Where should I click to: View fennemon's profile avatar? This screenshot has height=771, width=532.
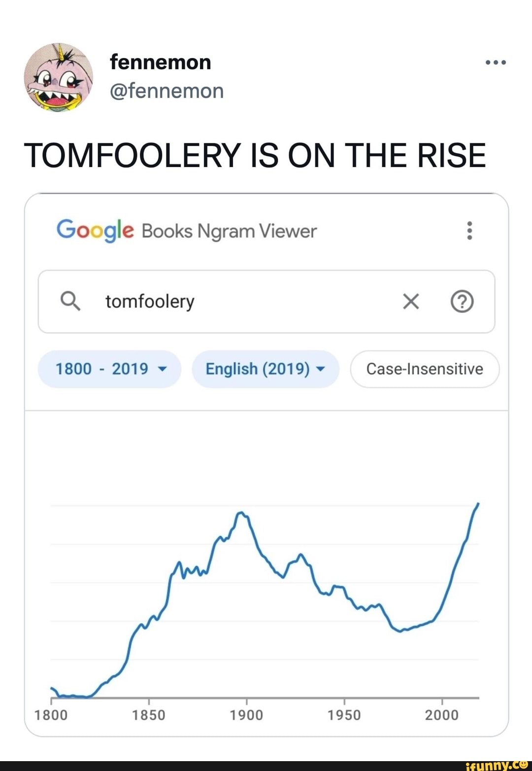point(58,76)
